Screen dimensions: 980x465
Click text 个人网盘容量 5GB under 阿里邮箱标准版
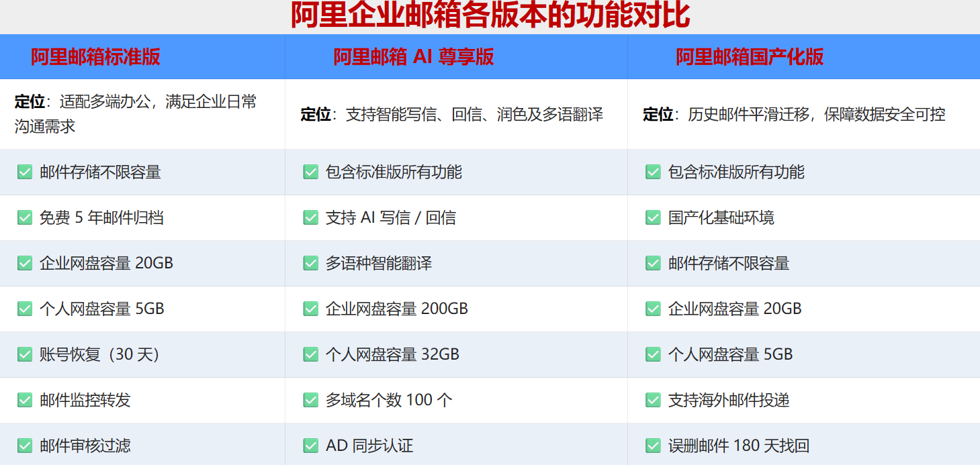click(102, 309)
